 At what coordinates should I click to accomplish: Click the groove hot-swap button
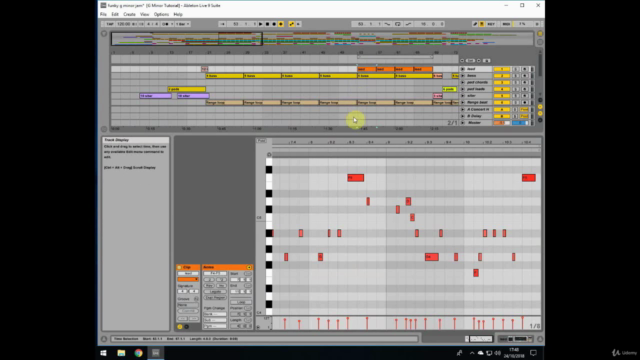pyautogui.click(x=196, y=299)
